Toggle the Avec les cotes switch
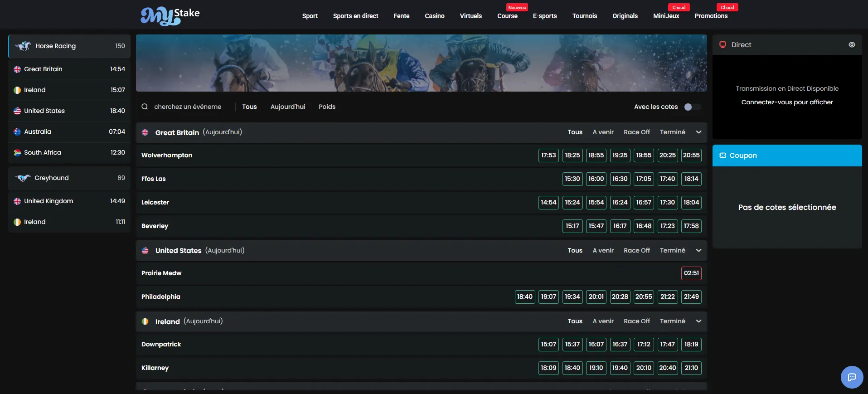Image resolution: width=868 pixels, height=394 pixels. pos(693,107)
